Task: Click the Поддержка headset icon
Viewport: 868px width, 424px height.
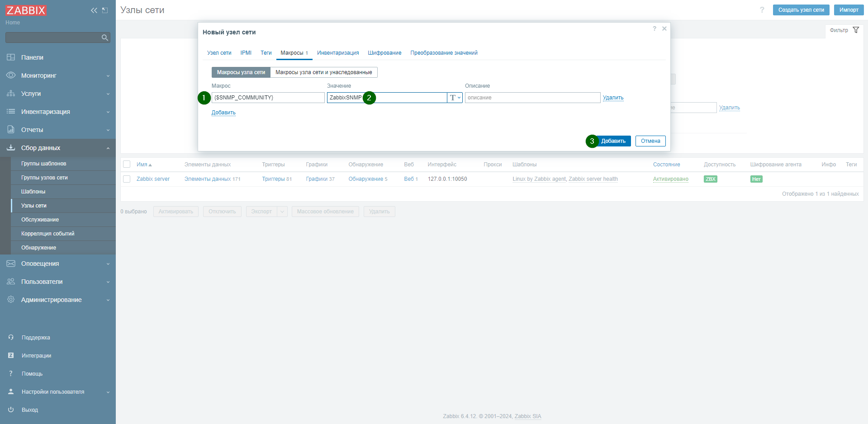Action: (x=11, y=338)
